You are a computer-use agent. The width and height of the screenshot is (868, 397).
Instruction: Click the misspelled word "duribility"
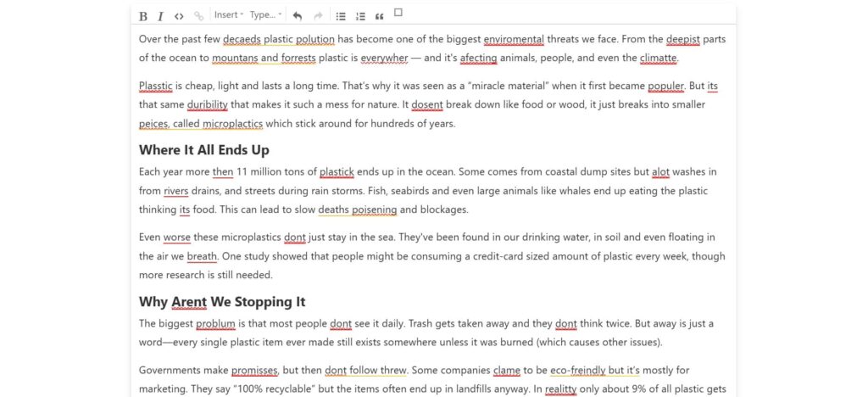pyautogui.click(x=208, y=104)
